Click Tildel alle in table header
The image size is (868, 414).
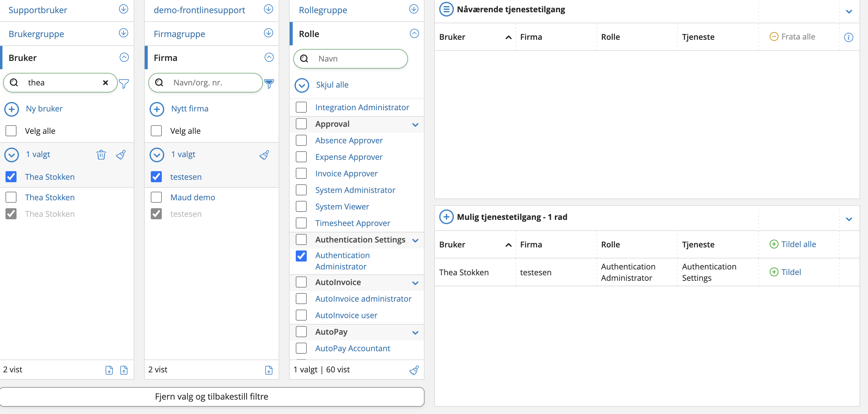(792, 244)
